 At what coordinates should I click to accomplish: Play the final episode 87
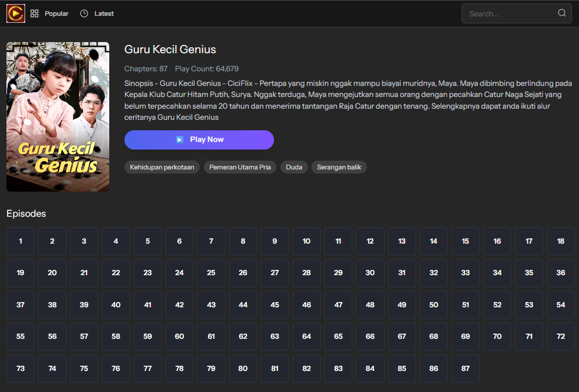click(x=465, y=369)
